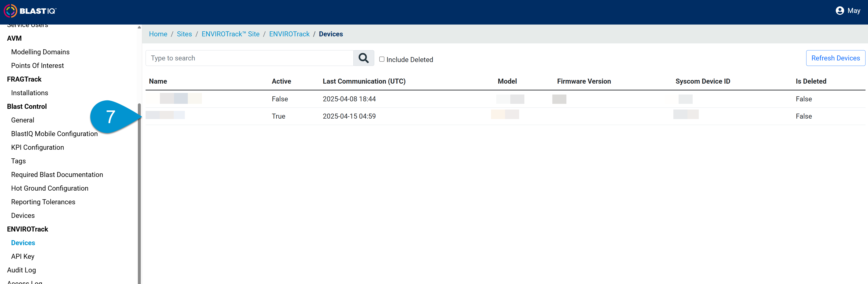The image size is (868, 284).
Task: Click the magnifying glass search button
Action: 364,58
